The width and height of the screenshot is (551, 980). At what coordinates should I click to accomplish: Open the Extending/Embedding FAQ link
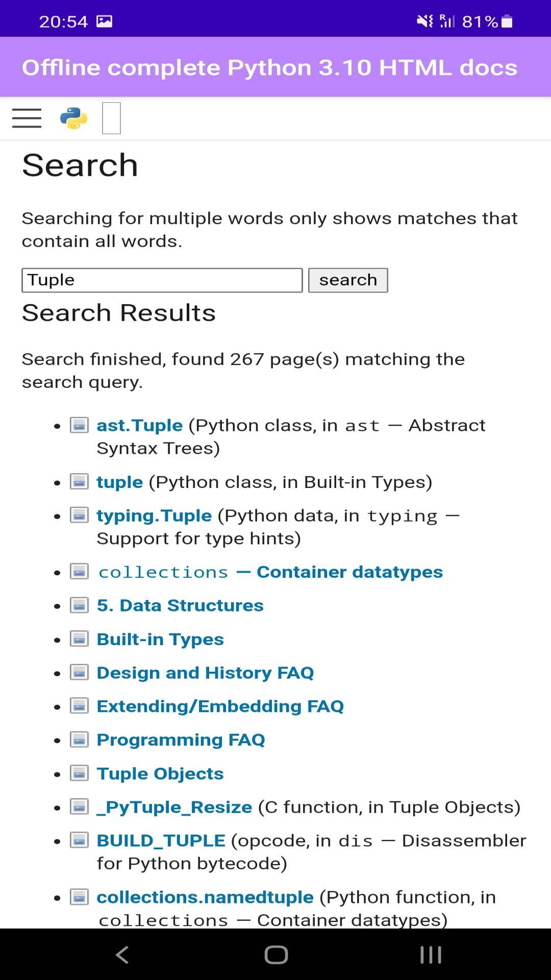coord(220,706)
